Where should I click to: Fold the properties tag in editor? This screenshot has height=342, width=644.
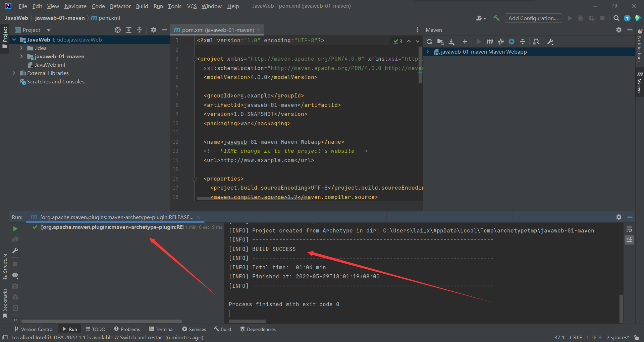pyautogui.click(x=194, y=179)
